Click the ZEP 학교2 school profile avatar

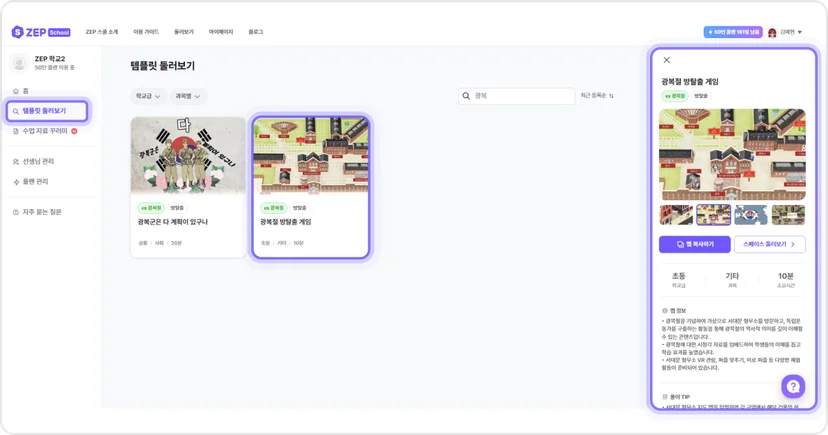pos(20,63)
